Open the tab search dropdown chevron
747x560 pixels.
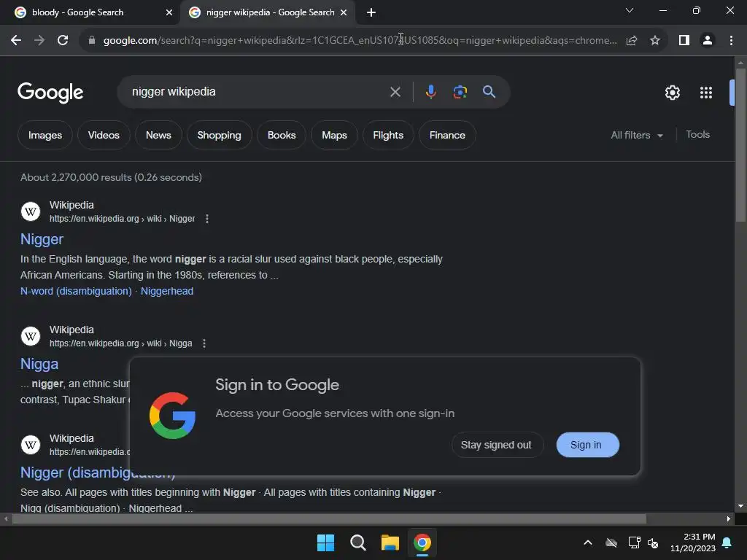coord(630,10)
